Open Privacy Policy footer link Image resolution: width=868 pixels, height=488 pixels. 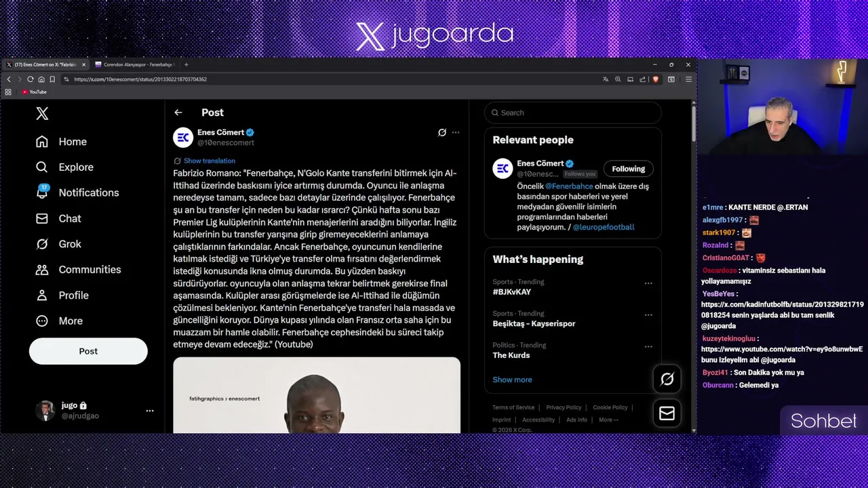point(564,407)
